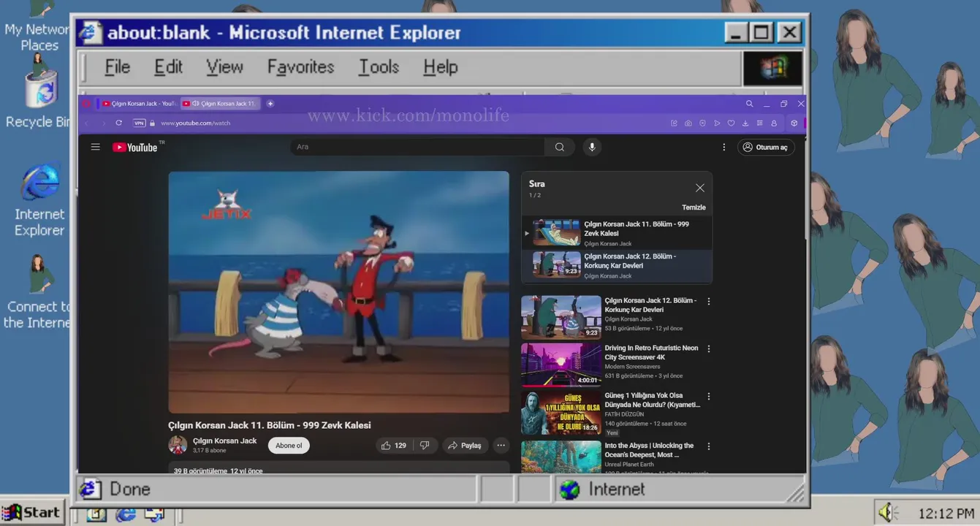Click the Opera tab search magnifier icon

[749, 104]
